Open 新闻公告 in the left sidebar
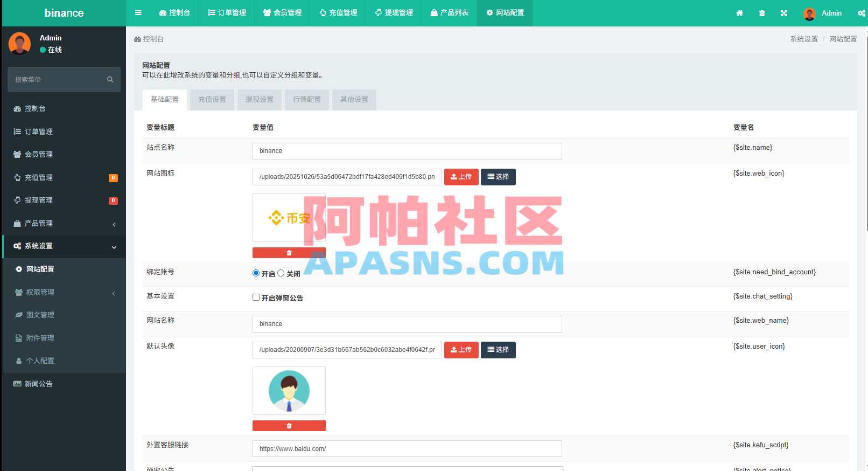This screenshot has width=868, height=471. (64, 384)
